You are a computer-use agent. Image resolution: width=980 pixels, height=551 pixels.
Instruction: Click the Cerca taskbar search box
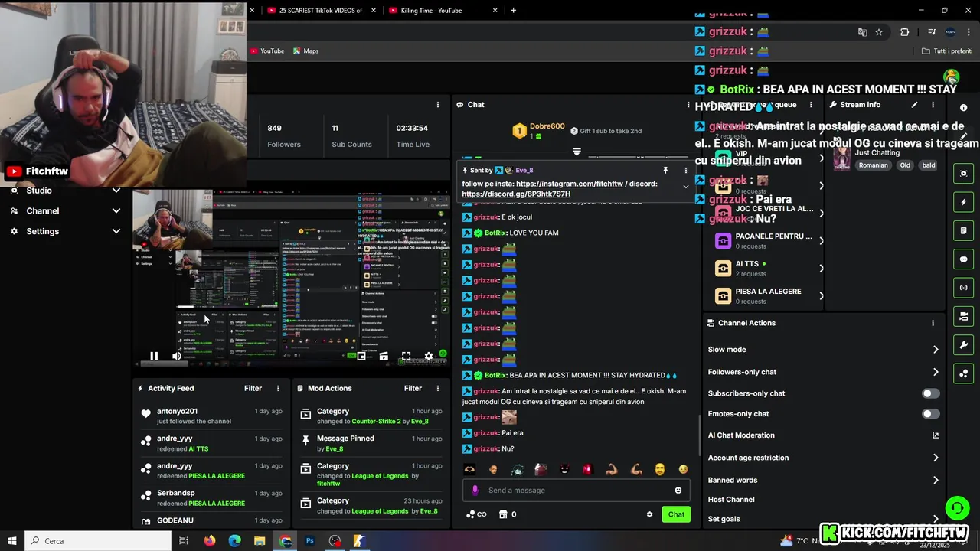(99, 541)
